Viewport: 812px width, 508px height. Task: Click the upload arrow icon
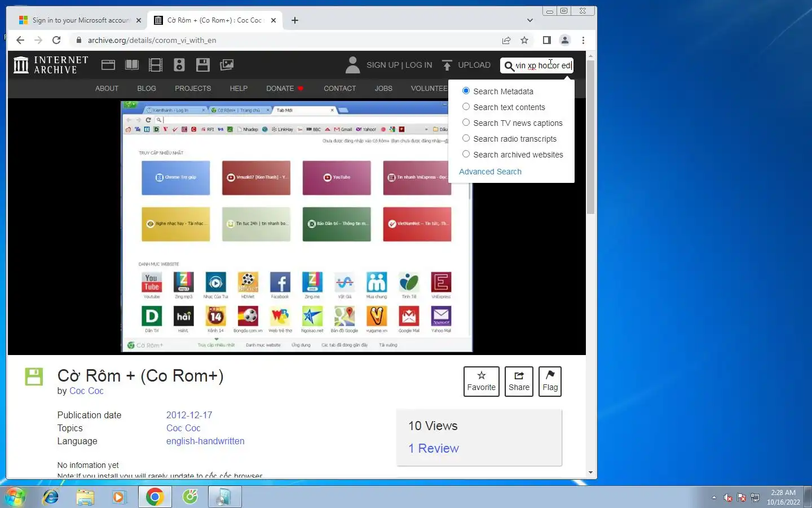tap(447, 65)
